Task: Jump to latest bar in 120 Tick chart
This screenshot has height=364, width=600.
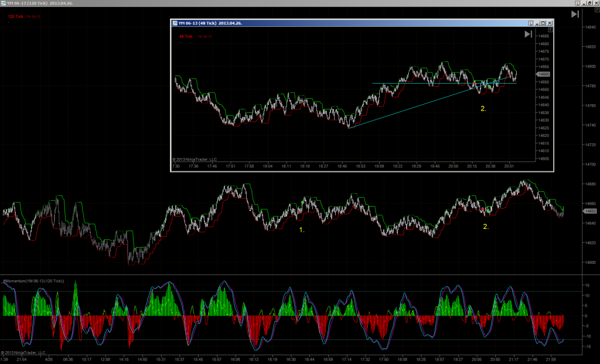Action: click(575, 14)
